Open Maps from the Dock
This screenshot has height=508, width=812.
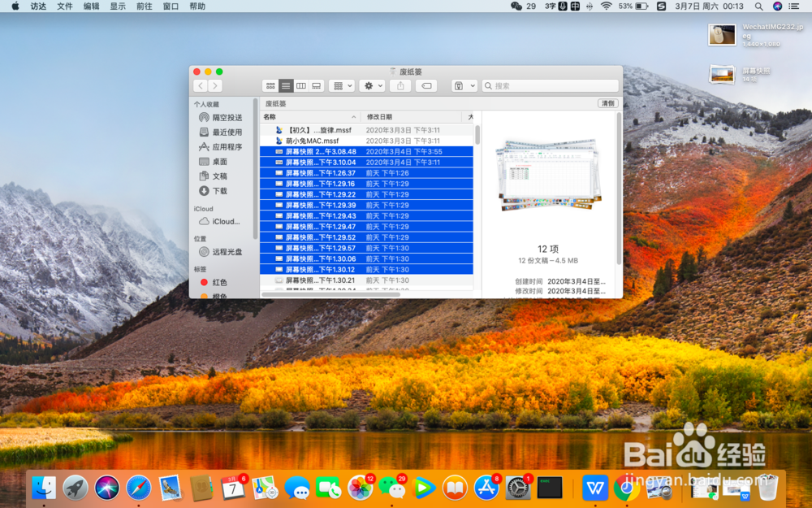(266, 488)
